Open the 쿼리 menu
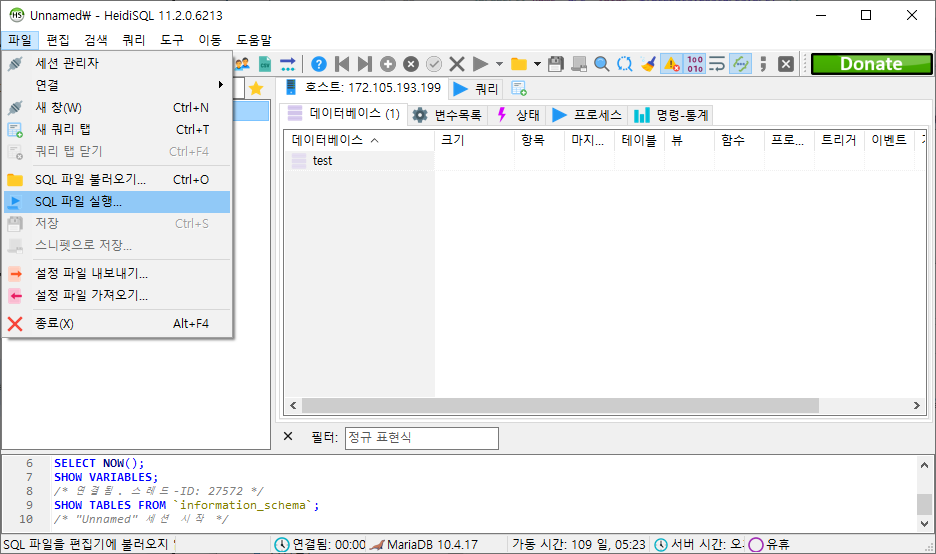Image resolution: width=936 pixels, height=554 pixels. [x=134, y=40]
